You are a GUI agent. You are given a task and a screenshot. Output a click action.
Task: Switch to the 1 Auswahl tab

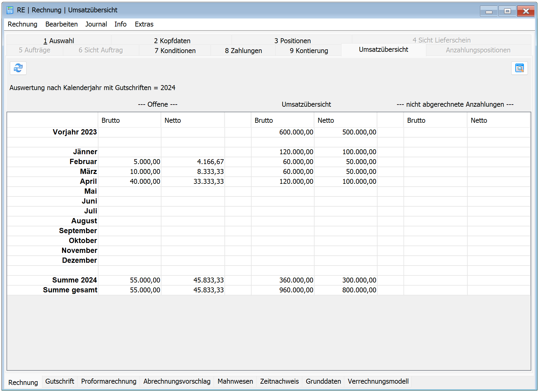(59, 41)
